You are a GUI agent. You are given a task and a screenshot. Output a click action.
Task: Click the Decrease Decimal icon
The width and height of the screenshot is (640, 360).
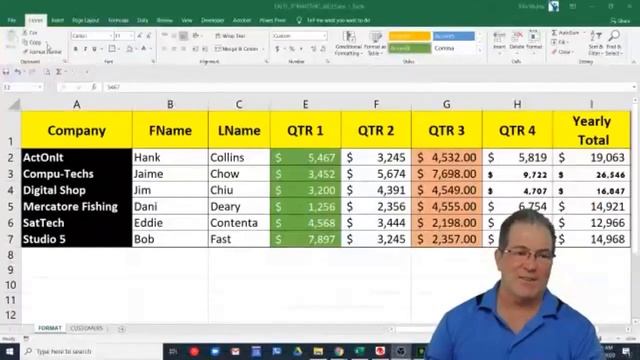point(323,49)
